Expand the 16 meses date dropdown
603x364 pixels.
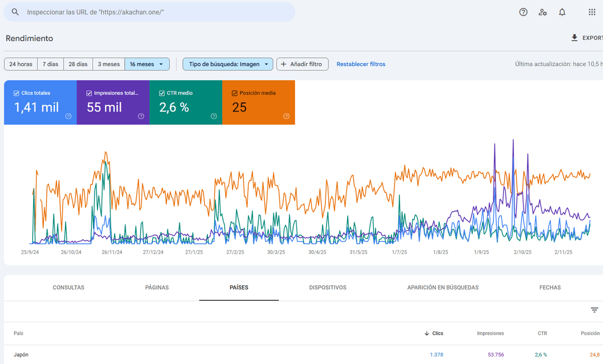tap(147, 64)
